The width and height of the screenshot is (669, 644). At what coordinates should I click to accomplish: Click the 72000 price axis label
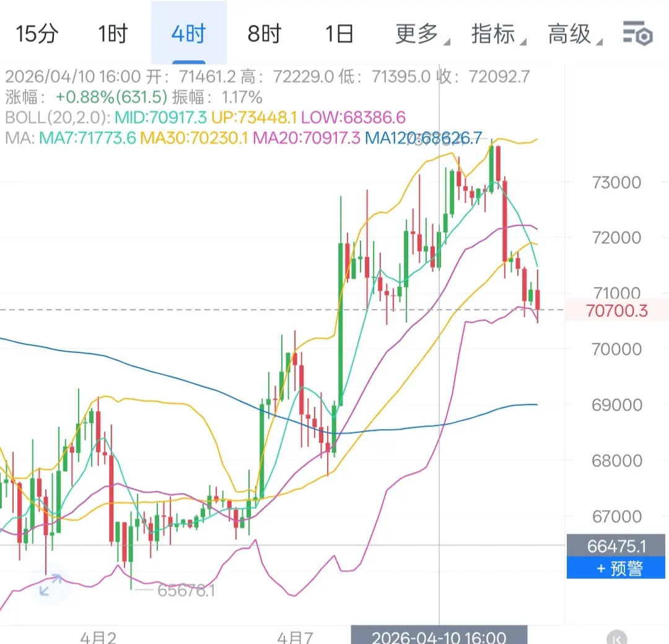pos(616,238)
